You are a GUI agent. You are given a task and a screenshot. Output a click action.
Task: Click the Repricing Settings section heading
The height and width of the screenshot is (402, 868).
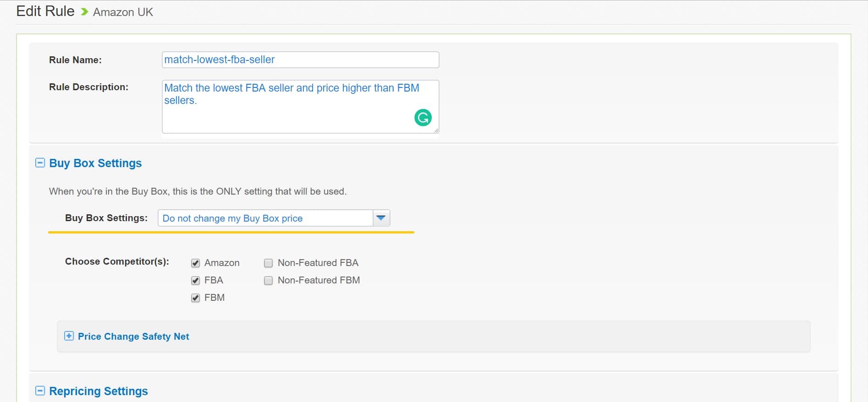99,391
